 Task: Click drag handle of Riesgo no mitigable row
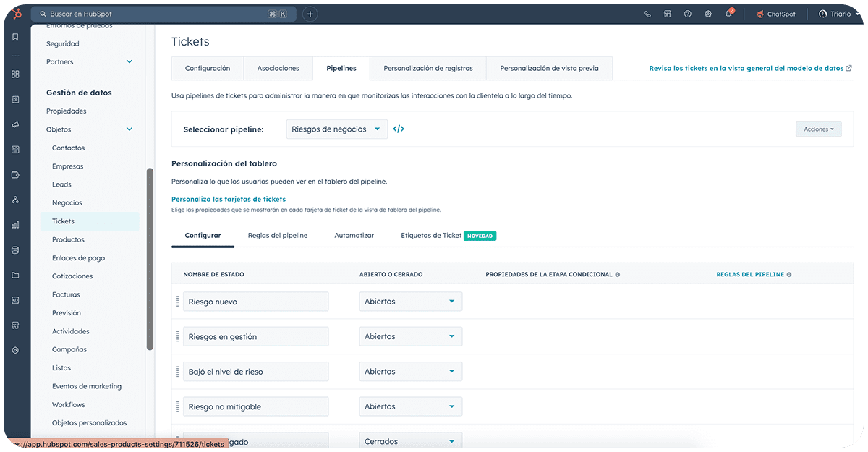click(177, 406)
